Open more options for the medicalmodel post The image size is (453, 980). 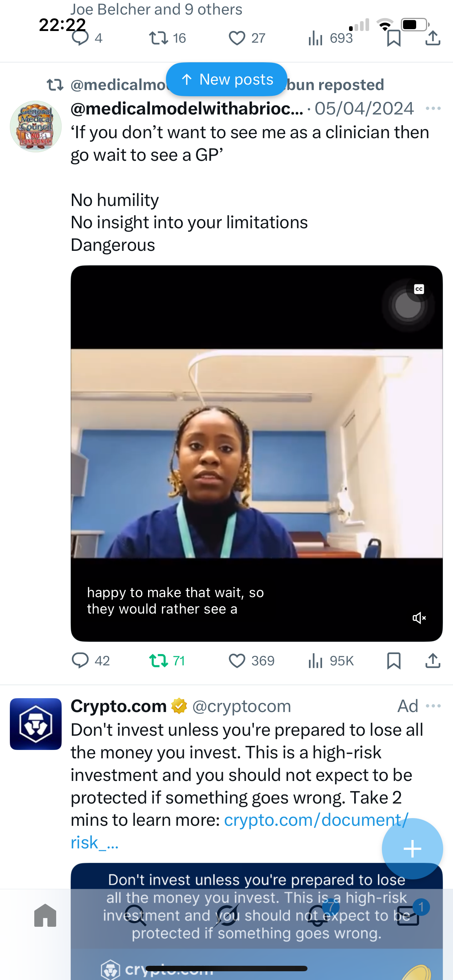coord(433,109)
